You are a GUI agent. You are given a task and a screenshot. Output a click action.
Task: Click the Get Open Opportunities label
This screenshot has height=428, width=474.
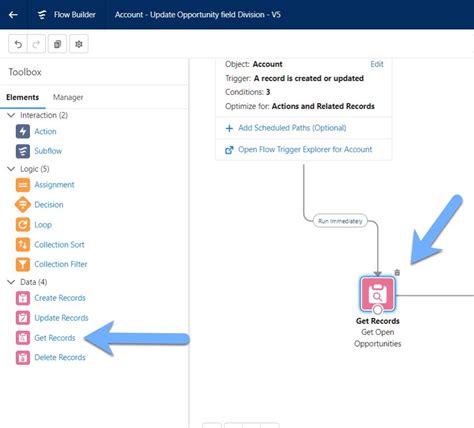point(377,338)
